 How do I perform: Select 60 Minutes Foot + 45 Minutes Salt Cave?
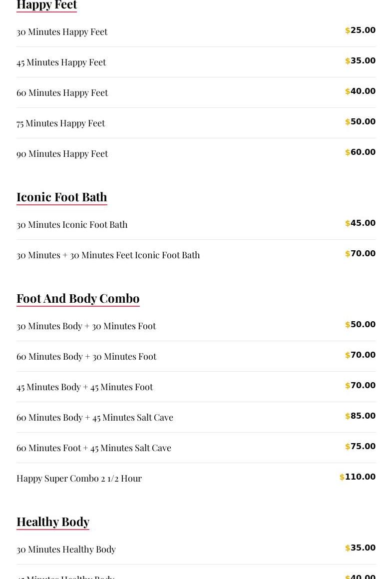[93, 448]
